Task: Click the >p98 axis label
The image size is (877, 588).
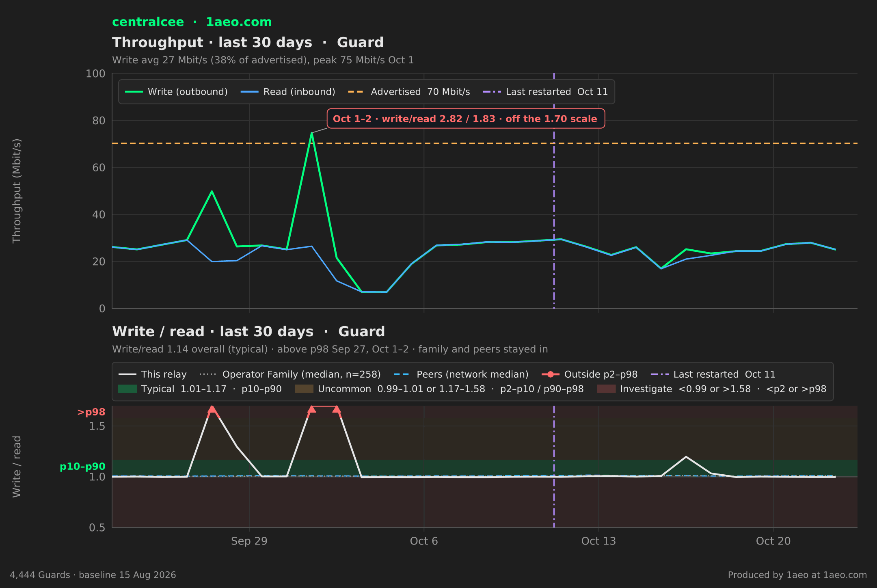Action: click(x=91, y=412)
